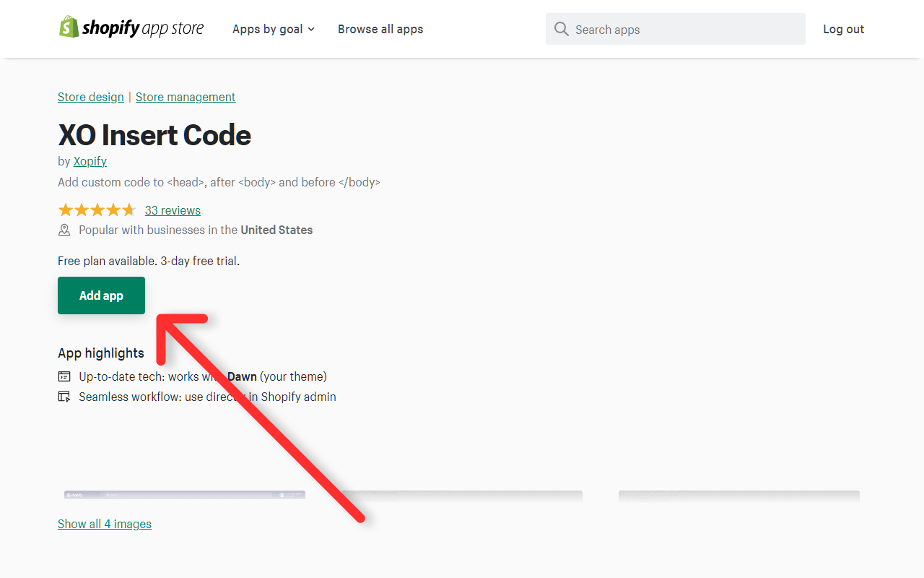
Task: Click the Seamless workflow highlight icon
Action: [x=64, y=397]
